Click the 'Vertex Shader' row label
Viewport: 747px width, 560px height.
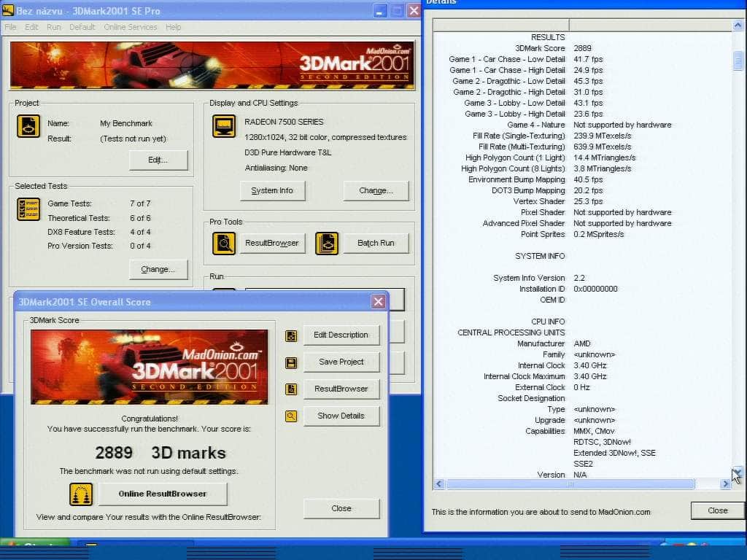[x=539, y=201]
